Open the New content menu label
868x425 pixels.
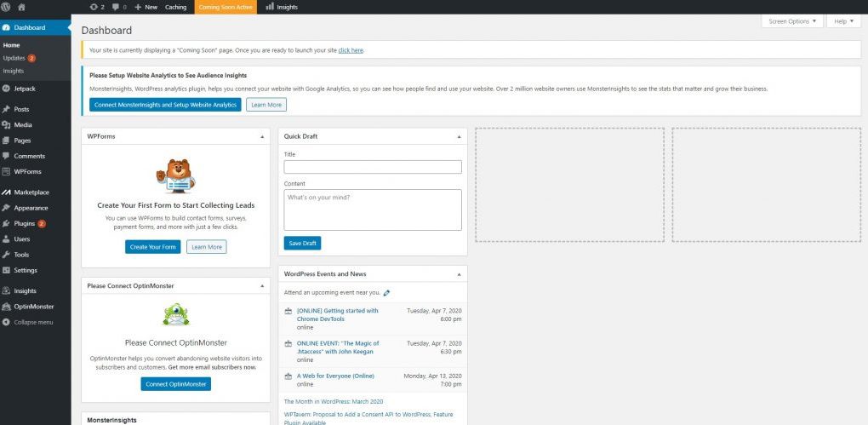pos(151,7)
